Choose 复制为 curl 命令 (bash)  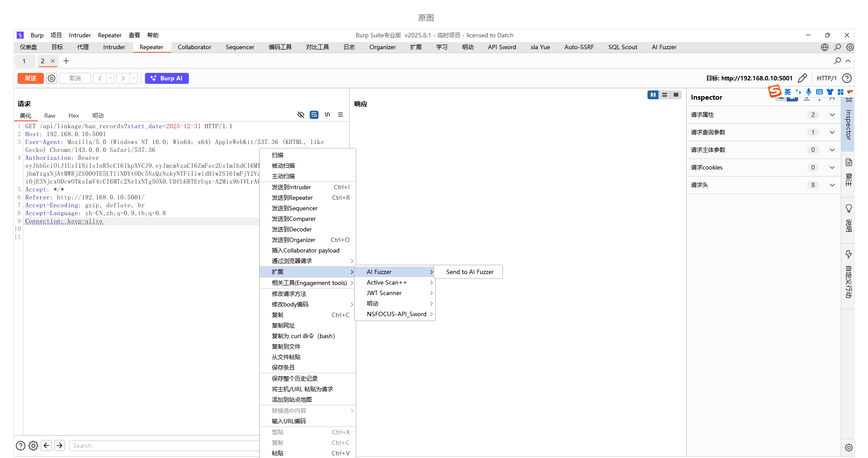307,336
